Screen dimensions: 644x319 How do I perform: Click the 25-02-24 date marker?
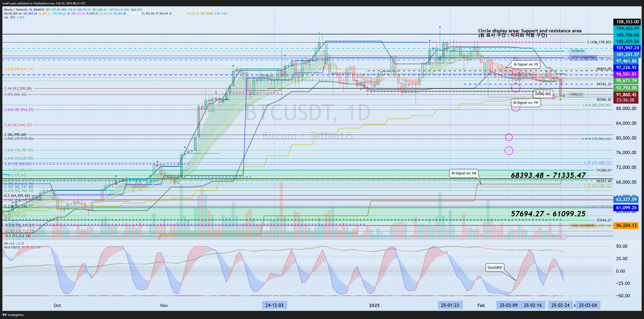click(x=560, y=305)
